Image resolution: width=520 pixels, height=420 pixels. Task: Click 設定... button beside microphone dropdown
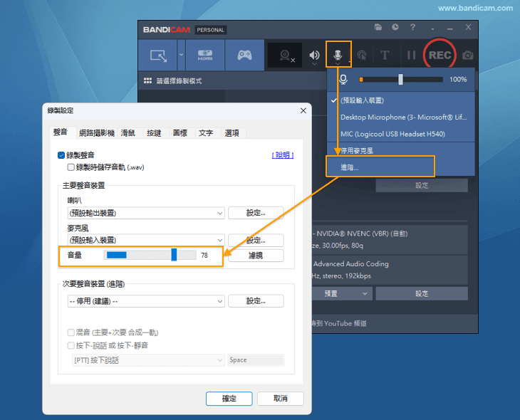click(x=256, y=240)
